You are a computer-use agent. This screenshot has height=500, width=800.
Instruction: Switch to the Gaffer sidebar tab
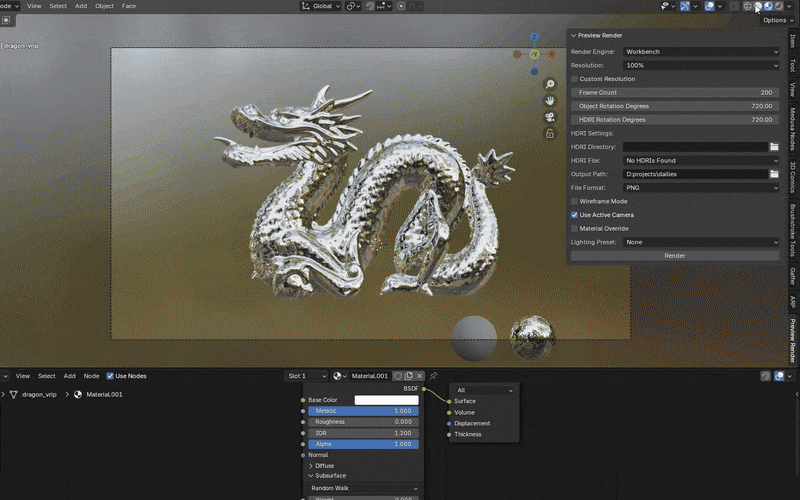click(x=793, y=275)
